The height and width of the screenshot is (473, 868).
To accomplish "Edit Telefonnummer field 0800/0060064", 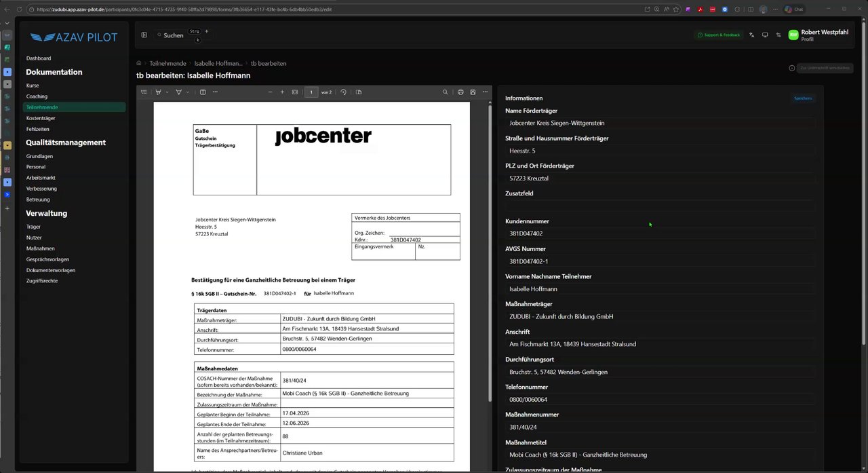I will pos(660,400).
